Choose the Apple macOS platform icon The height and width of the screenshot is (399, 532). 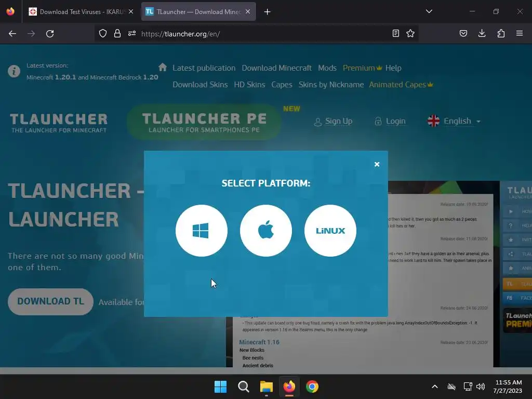coord(265,231)
